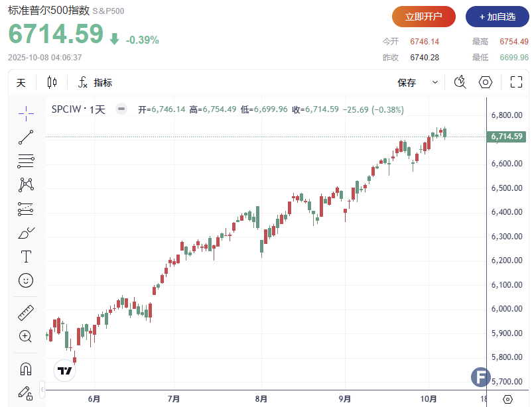Select the ruler measure tool

[26, 312]
